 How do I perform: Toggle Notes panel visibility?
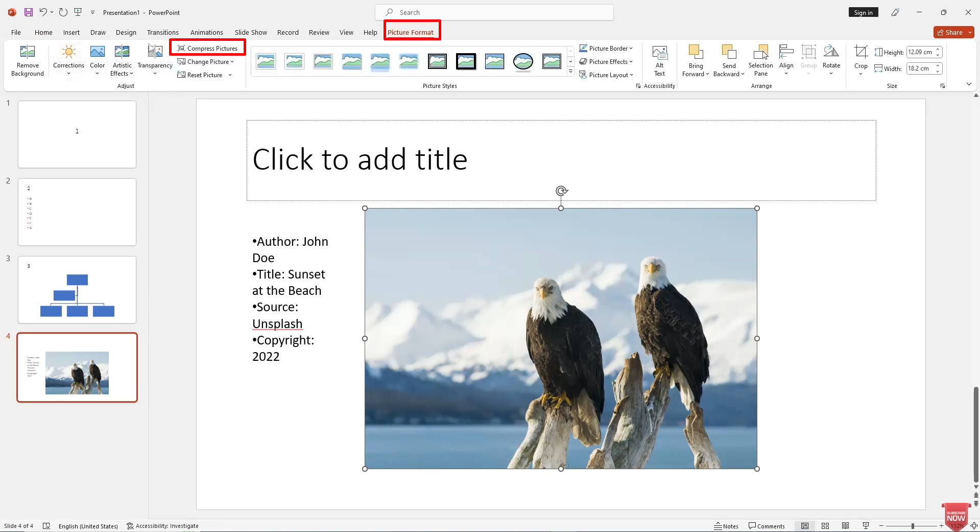coord(726,525)
